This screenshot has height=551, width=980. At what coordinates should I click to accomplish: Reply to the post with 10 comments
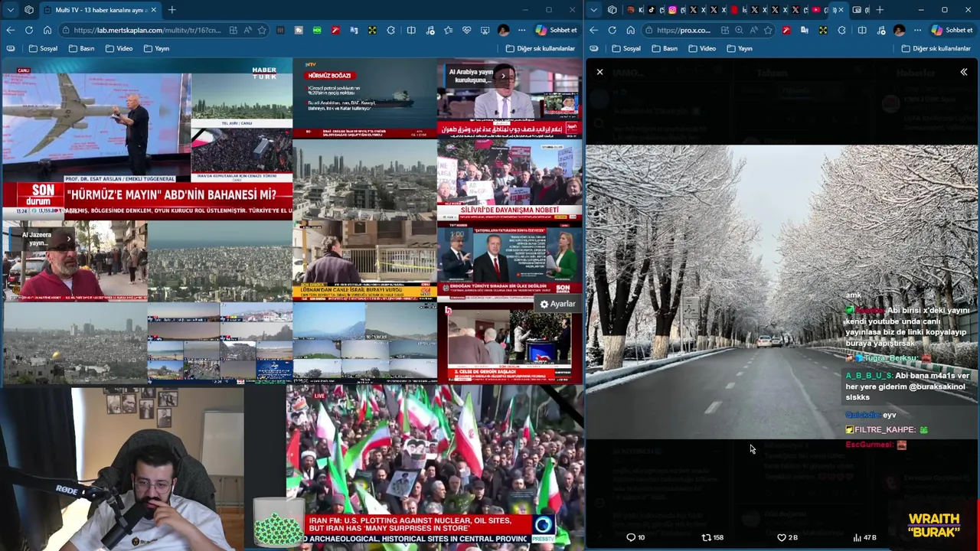[x=635, y=537]
